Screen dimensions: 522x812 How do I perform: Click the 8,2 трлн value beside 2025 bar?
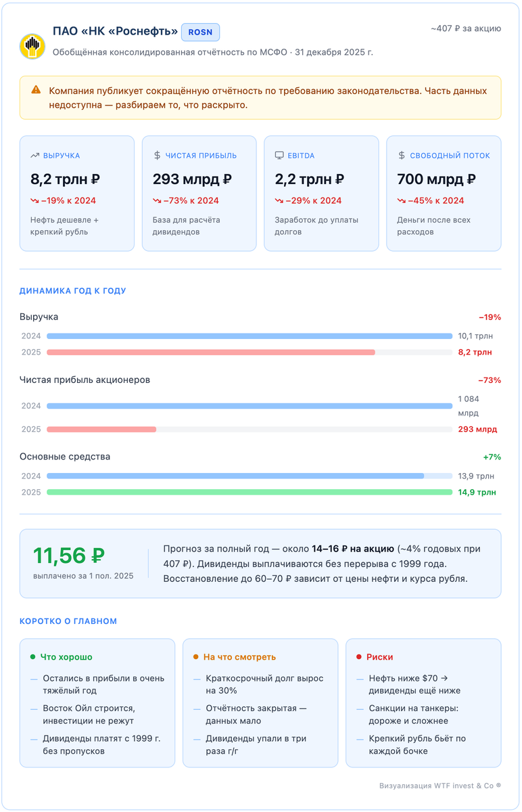pos(475,353)
